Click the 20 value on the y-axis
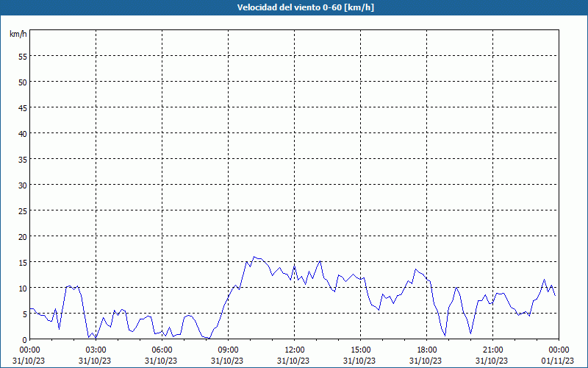Viewport: 588px width, 368px height. click(x=23, y=237)
